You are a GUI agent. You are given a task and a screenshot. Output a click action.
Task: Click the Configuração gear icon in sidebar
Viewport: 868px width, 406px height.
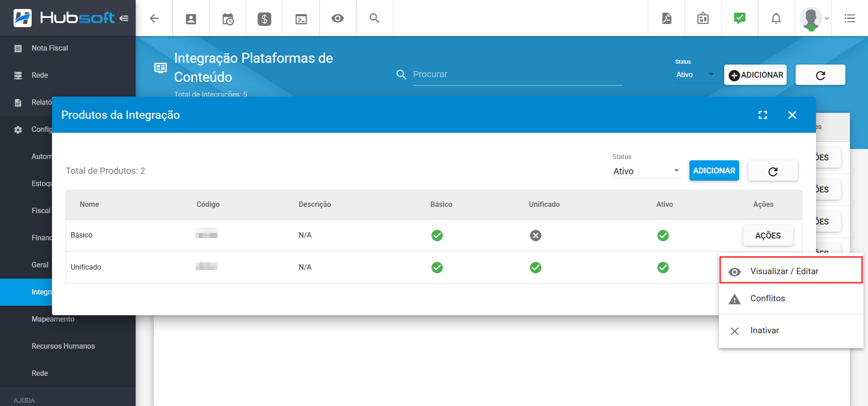(18, 130)
